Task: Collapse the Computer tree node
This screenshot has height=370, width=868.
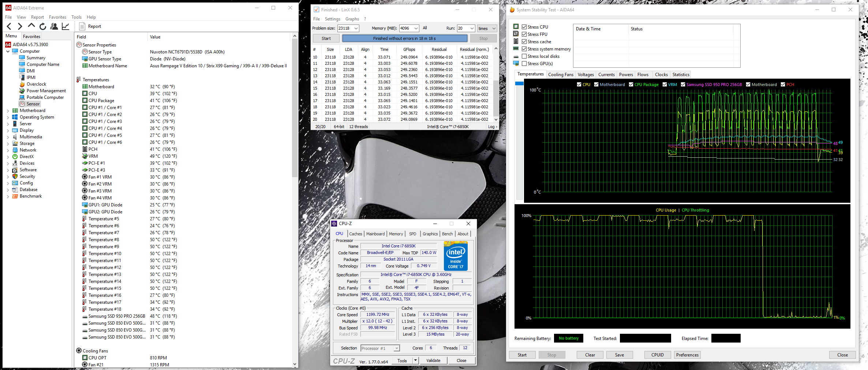Action: tap(8, 51)
